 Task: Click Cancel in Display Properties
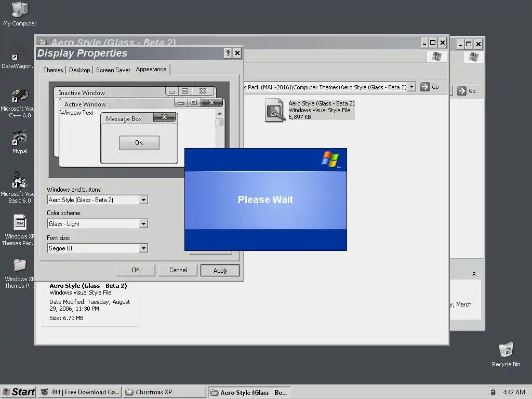point(178,270)
